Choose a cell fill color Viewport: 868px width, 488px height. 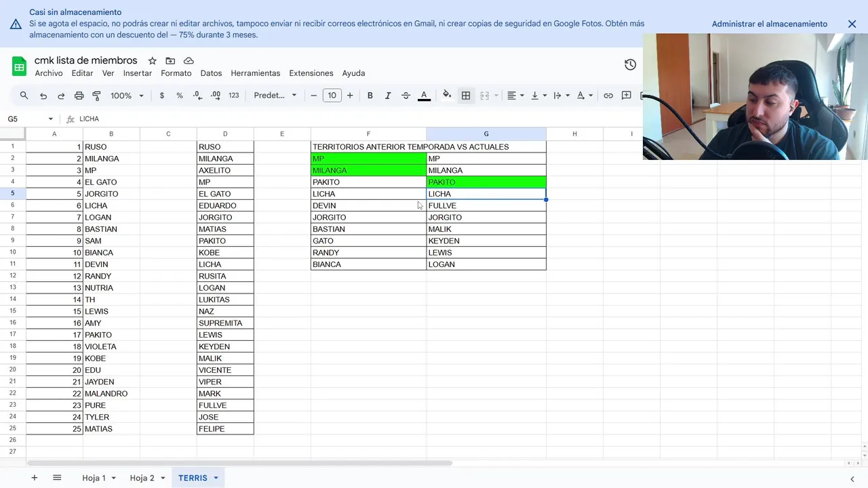[447, 96]
